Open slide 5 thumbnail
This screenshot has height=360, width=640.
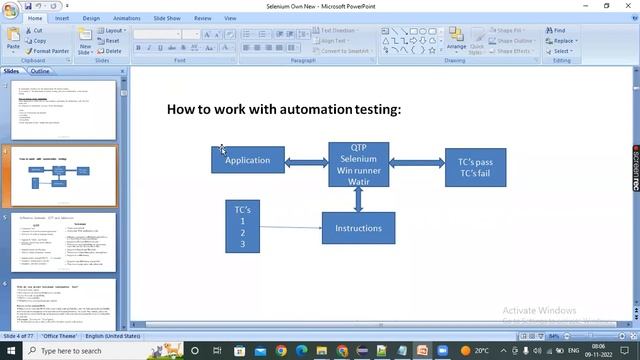[63, 242]
